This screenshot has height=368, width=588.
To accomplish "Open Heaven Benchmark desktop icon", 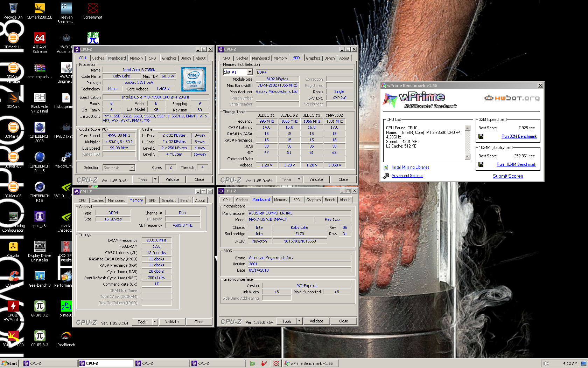I will pyautogui.click(x=66, y=13).
